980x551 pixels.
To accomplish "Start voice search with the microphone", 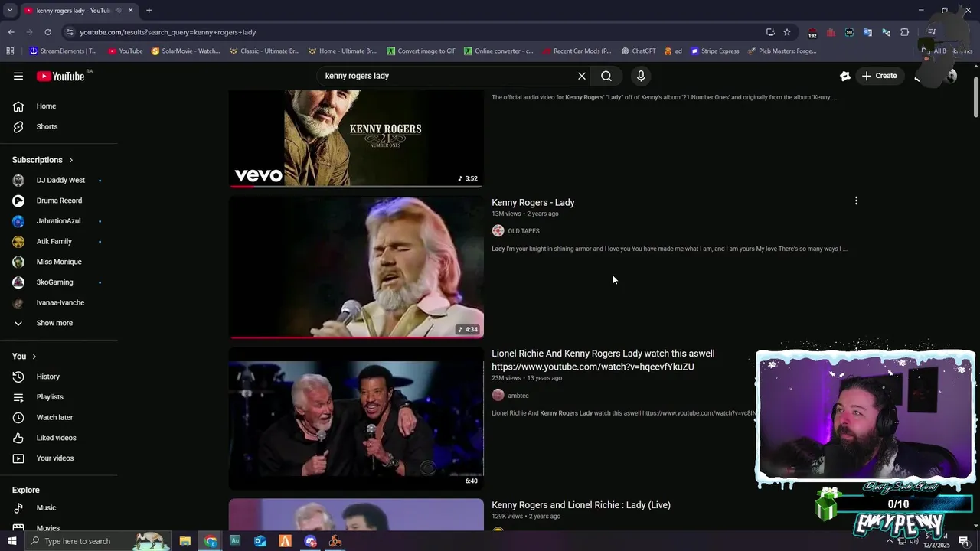I will pyautogui.click(x=641, y=76).
